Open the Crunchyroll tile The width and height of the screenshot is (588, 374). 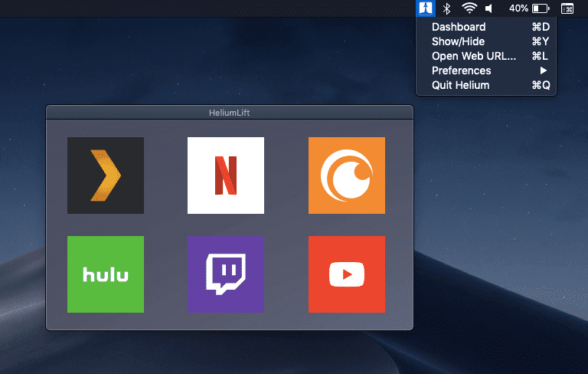[x=347, y=176]
